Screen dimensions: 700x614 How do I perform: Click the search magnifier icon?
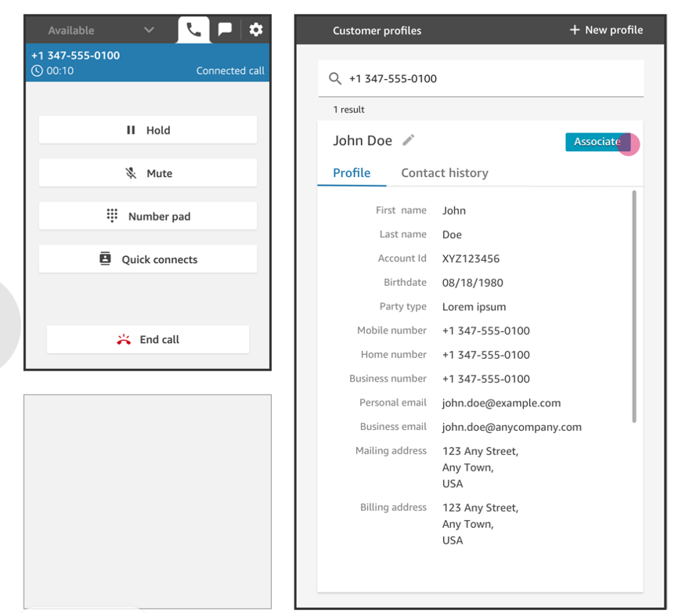335,78
